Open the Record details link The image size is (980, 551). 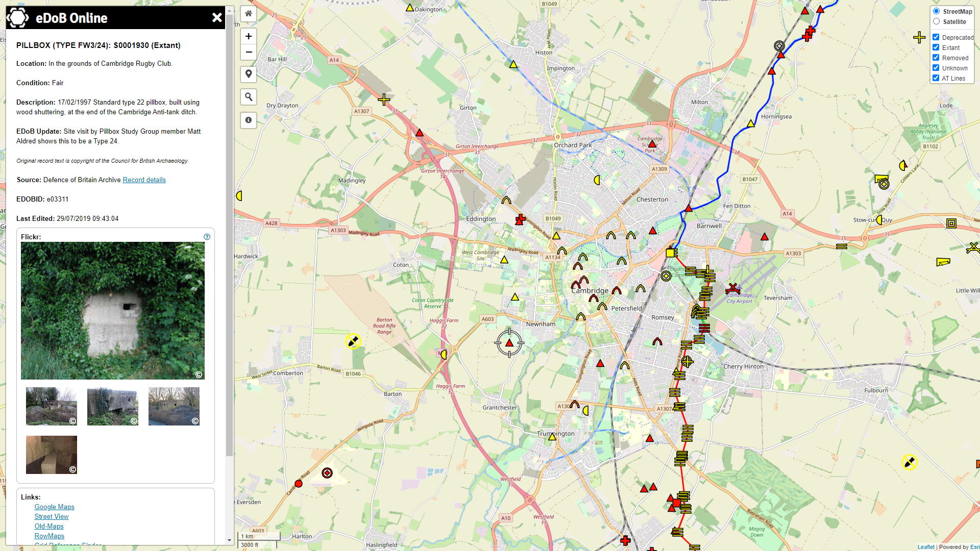144,180
